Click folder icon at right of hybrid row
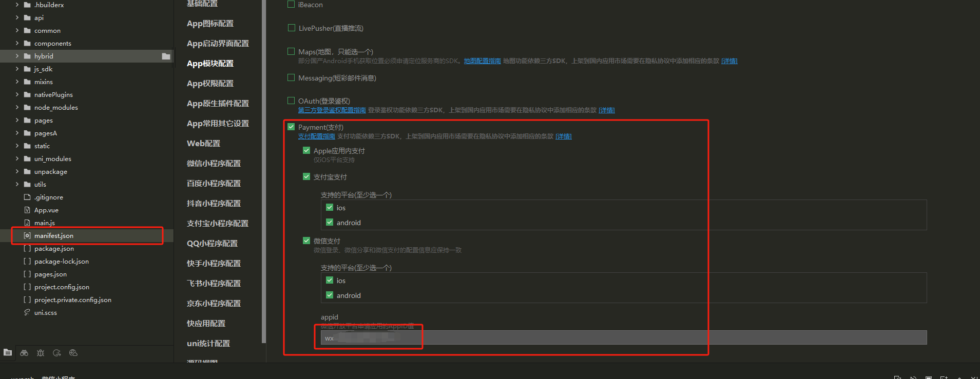Image resolution: width=980 pixels, height=379 pixels. click(x=166, y=56)
